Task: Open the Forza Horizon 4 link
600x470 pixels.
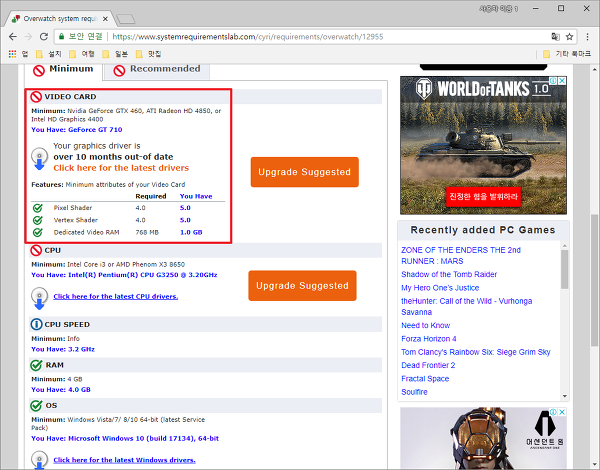Action: tap(429, 339)
